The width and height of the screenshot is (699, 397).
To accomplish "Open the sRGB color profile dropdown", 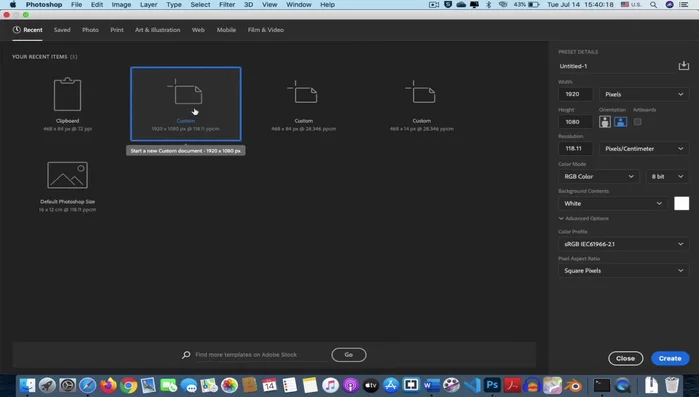I will (624, 244).
